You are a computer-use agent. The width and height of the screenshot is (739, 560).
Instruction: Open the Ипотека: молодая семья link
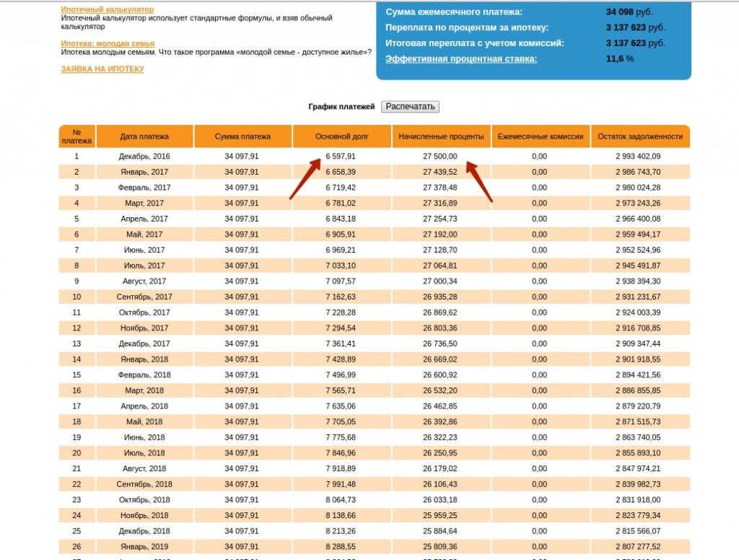point(108,43)
